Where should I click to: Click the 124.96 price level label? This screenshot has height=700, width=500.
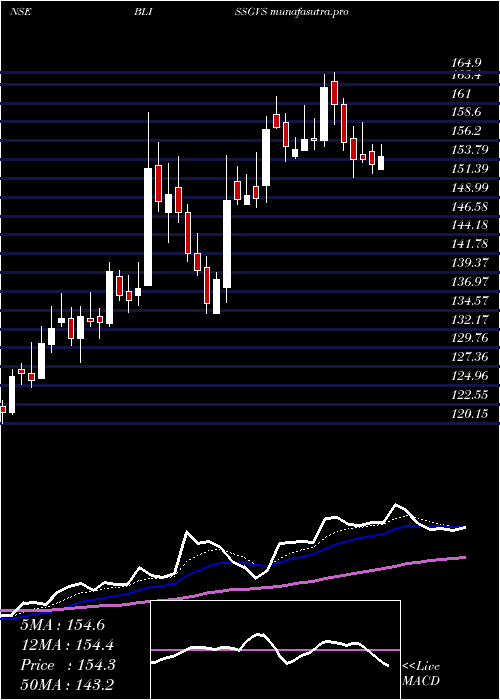[470, 376]
